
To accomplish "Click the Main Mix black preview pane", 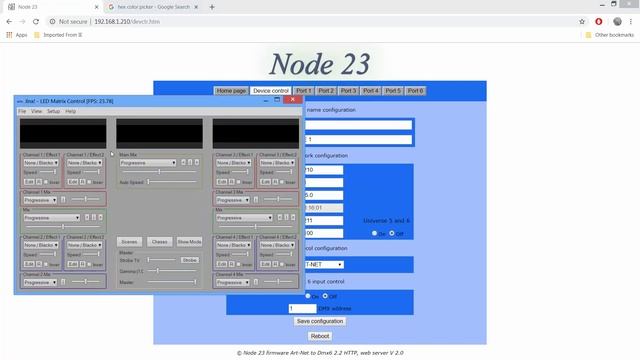I will coord(159,133).
